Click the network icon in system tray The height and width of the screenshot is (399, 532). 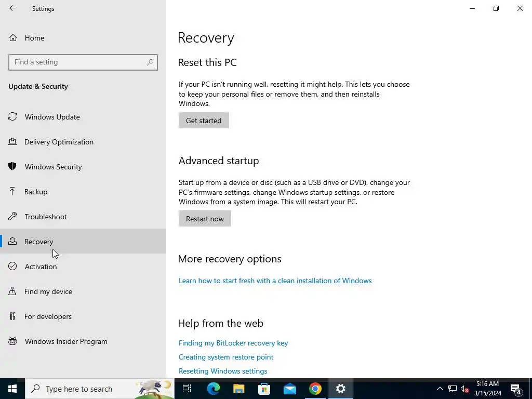click(453, 389)
